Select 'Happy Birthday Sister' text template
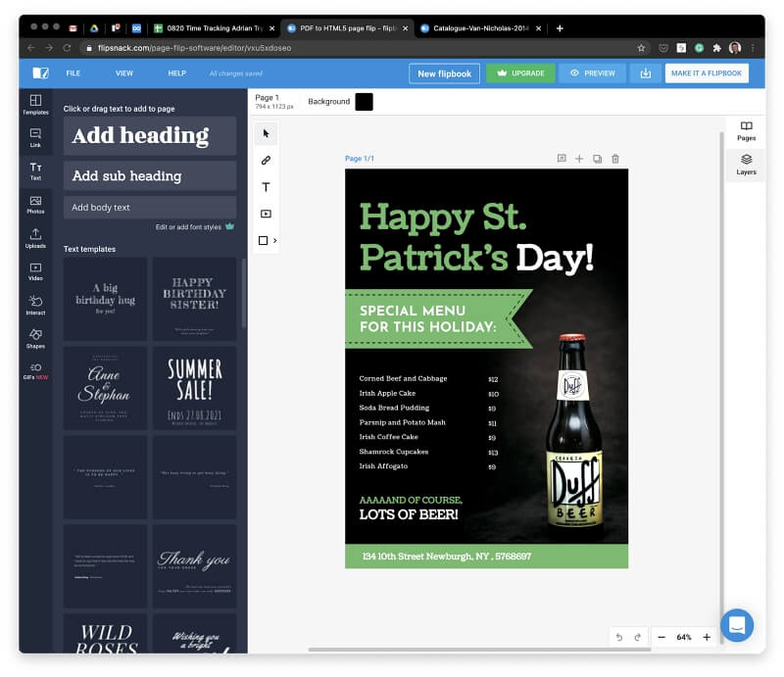Viewport: 784px width, 677px height. [194, 299]
